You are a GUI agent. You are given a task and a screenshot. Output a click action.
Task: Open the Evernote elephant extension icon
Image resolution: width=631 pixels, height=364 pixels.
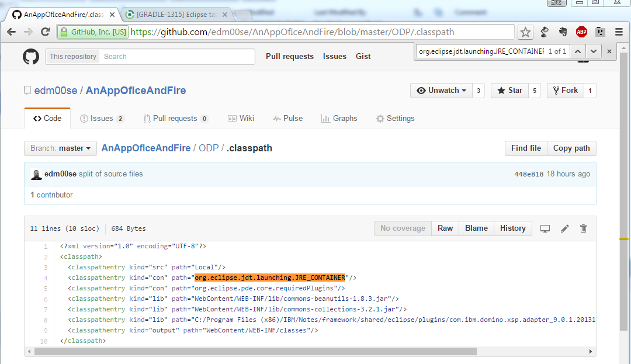click(x=563, y=32)
